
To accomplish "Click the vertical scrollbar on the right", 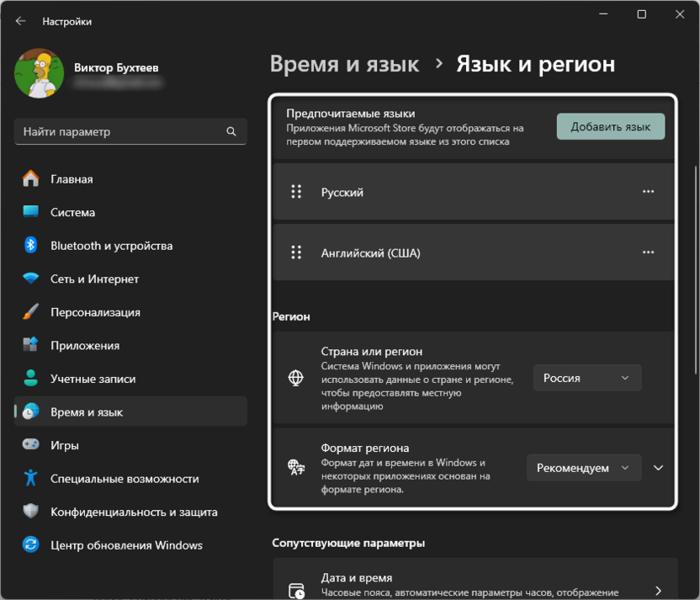I will [696, 270].
